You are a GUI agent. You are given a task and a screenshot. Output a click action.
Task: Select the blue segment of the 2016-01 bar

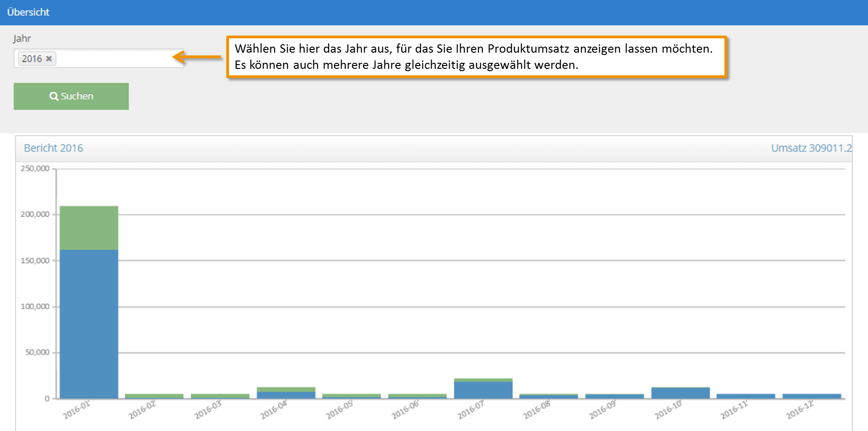89,324
